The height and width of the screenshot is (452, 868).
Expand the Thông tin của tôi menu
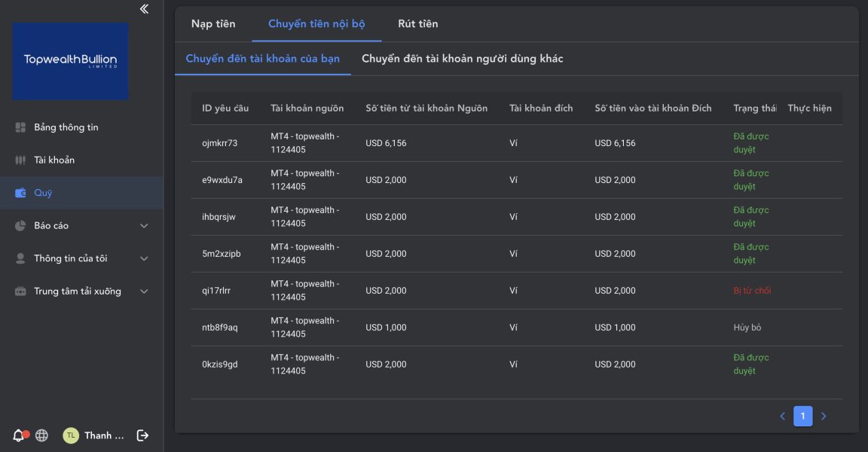coord(144,258)
